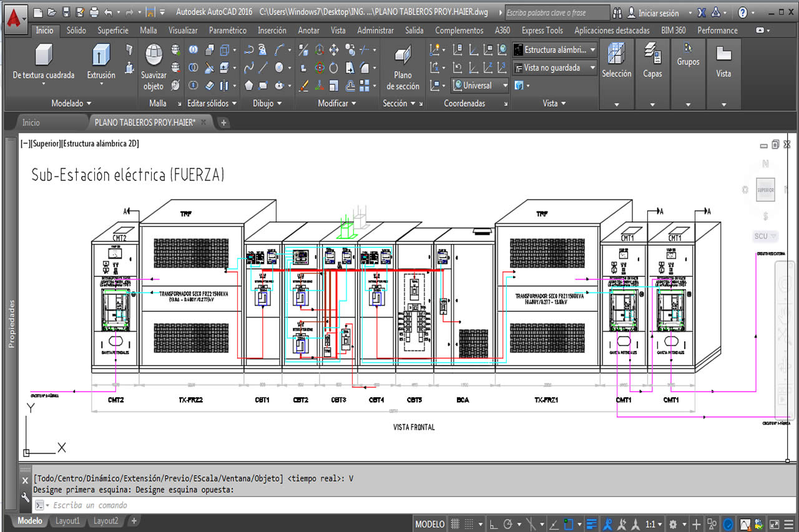Screen dimensions: 799x532
Task: Click the Save icon in quick access toolbar
Action: pyautogui.click(x=66, y=12)
